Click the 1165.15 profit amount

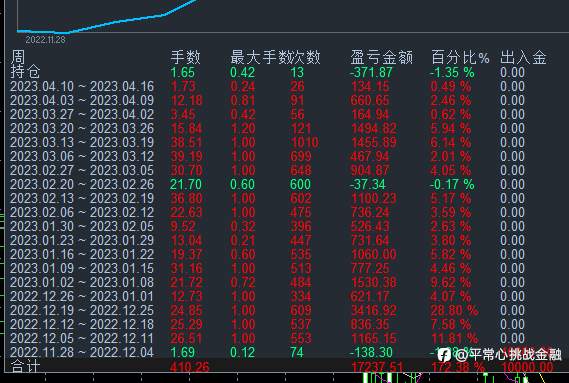coord(374,338)
